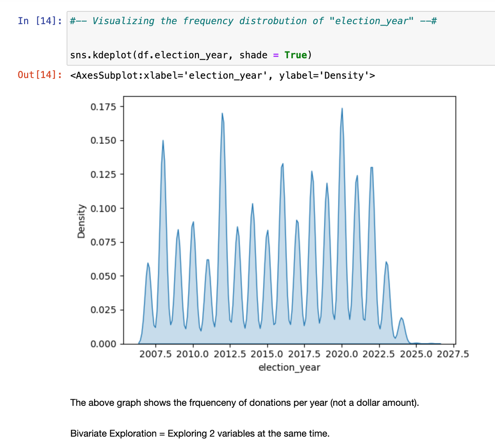Screen dimensions: 495x448
Task: Click the shade parameter in kdeplot call
Action: (x=253, y=55)
